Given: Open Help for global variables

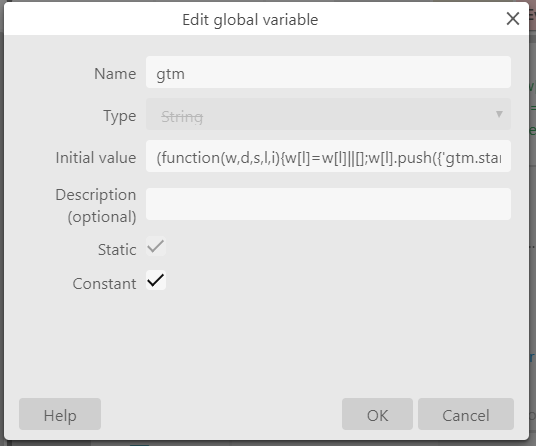Looking at the screenshot, I should pos(60,414).
